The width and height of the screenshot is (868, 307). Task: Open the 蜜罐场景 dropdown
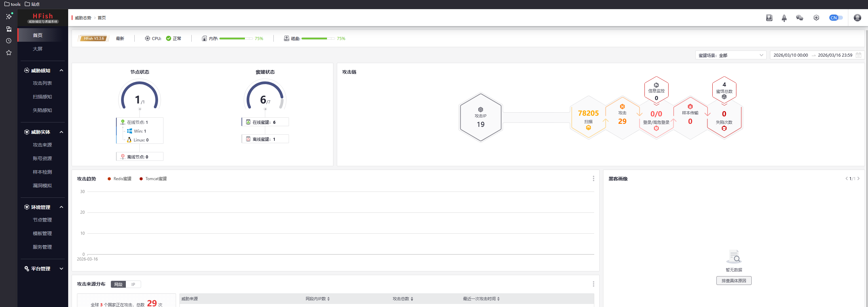pyautogui.click(x=730, y=55)
